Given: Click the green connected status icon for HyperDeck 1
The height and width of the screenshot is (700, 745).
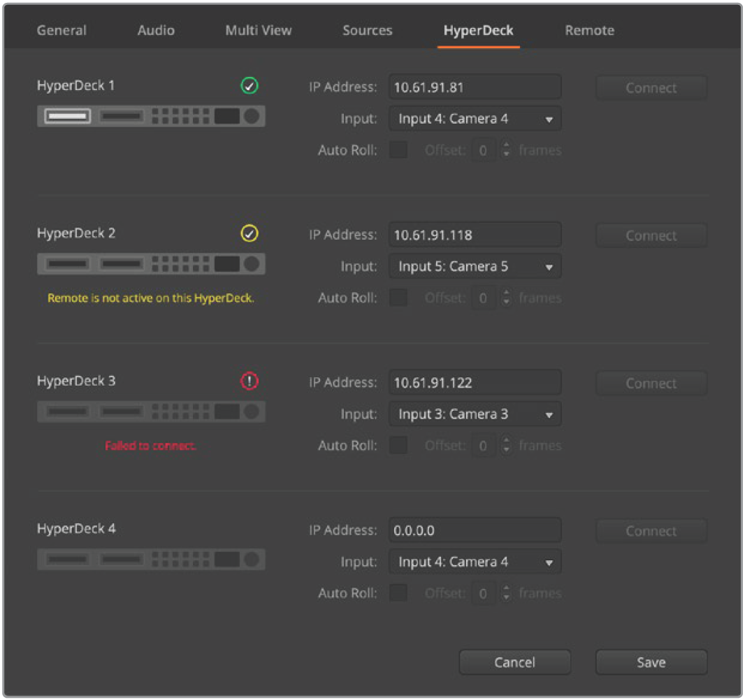Looking at the screenshot, I should pos(249,85).
